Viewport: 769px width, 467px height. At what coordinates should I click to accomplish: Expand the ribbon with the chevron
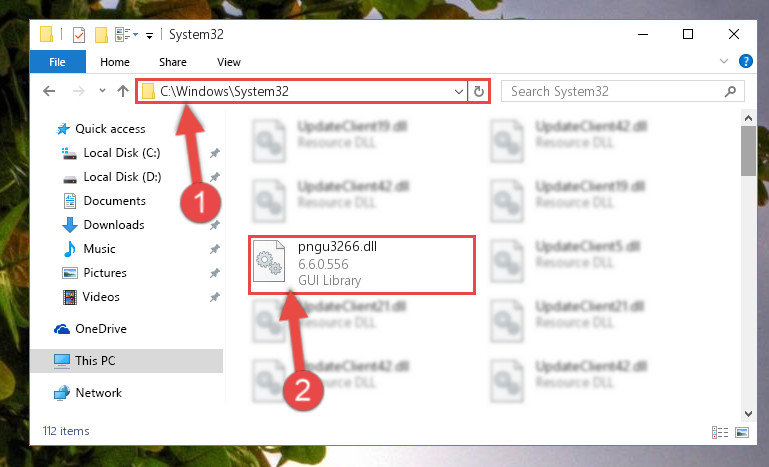coord(723,61)
